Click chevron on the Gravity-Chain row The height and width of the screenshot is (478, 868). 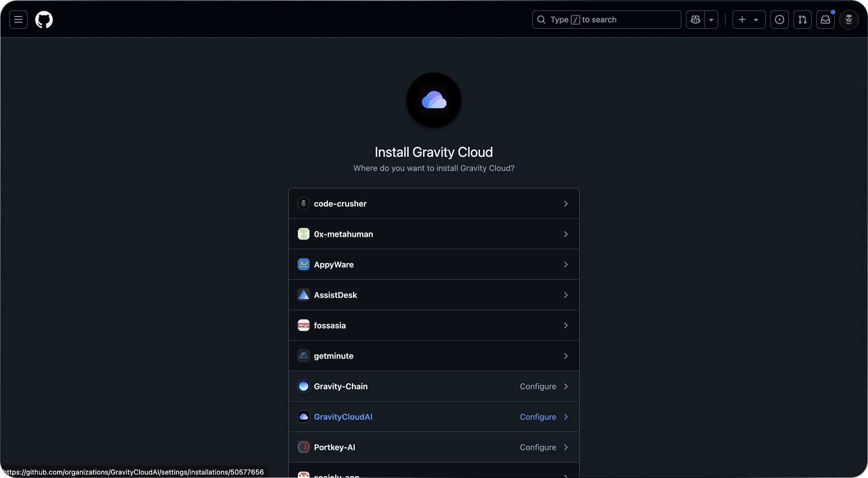tap(565, 386)
